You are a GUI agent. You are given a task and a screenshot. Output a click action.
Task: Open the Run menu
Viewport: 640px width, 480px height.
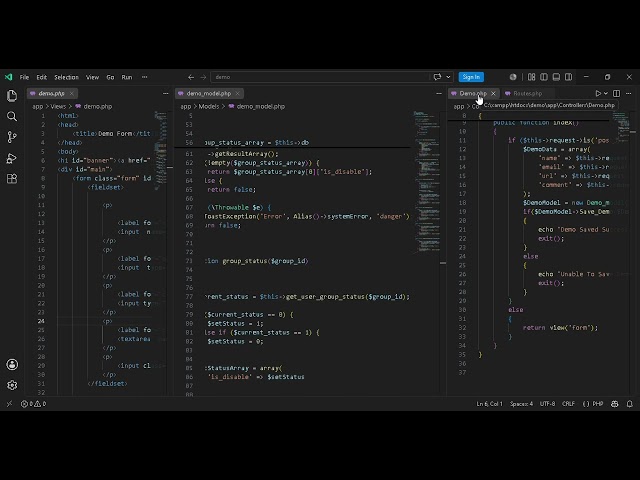click(x=127, y=77)
